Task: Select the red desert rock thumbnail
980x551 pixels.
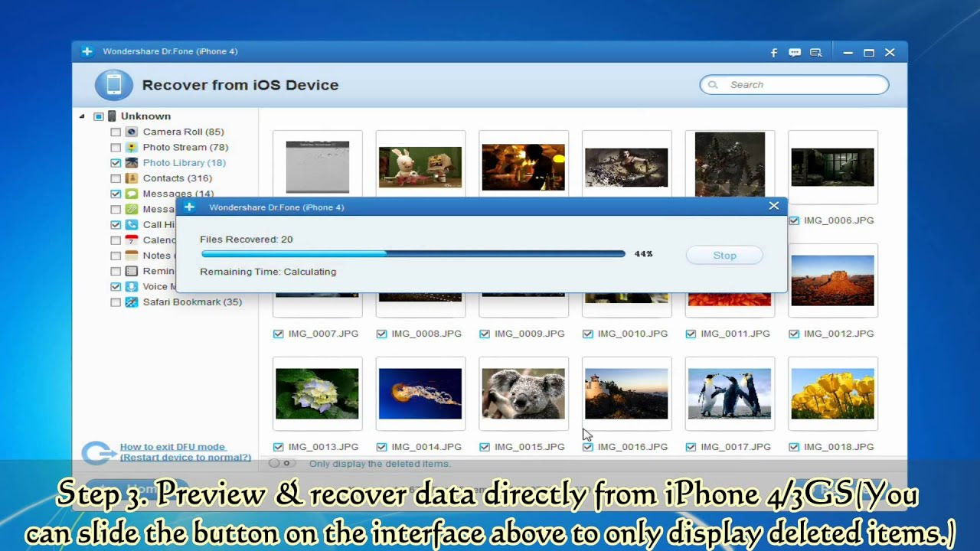Action: (833, 281)
